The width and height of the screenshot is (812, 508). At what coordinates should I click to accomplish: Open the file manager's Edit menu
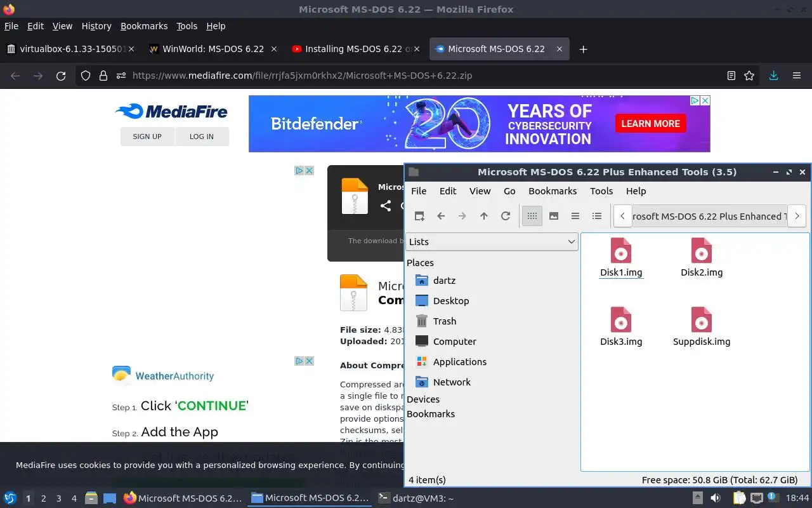[448, 190]
